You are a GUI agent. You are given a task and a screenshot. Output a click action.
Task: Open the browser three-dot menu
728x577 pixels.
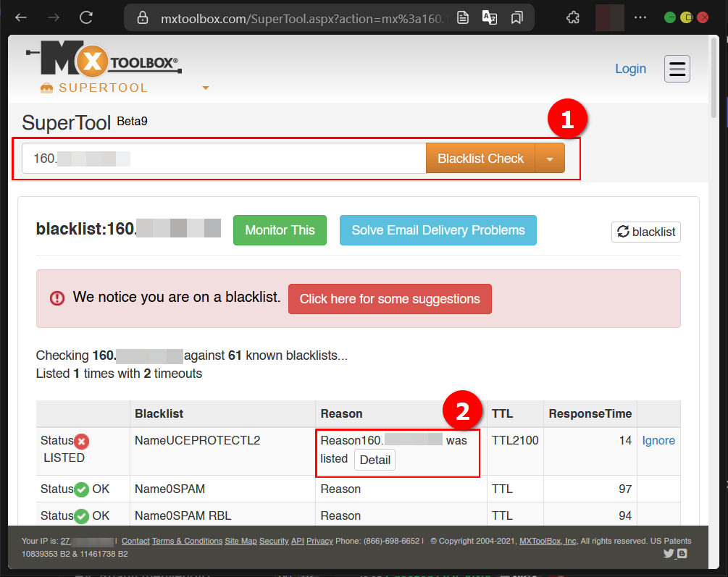coord(640,17)
